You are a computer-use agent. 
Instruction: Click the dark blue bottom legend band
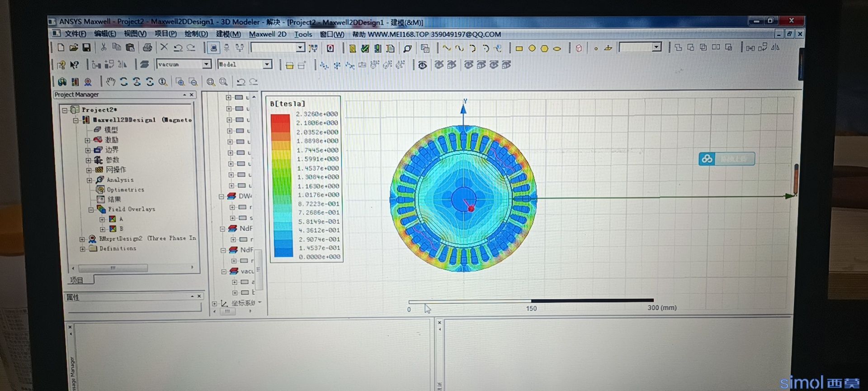283,253
